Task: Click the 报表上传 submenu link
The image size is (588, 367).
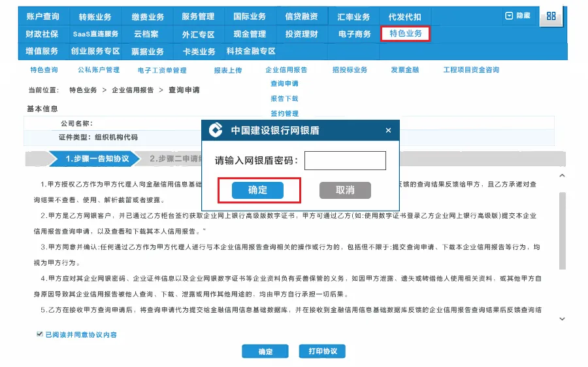Action: coord(228,70)
